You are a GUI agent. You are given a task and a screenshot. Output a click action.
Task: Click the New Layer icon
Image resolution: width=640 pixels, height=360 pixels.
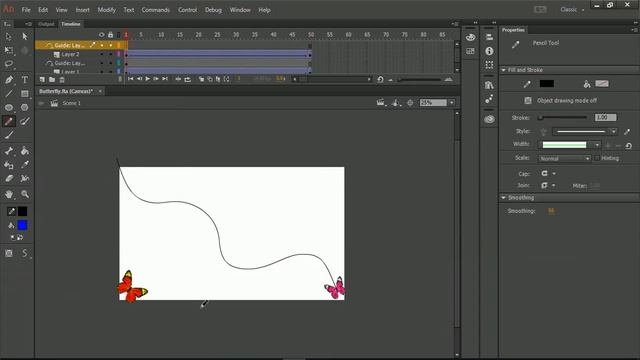pyautogui.click(x=42, y=80)
